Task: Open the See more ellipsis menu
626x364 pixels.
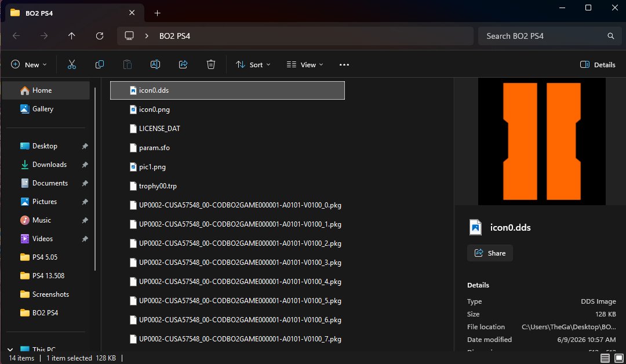Action: point(344,65)
